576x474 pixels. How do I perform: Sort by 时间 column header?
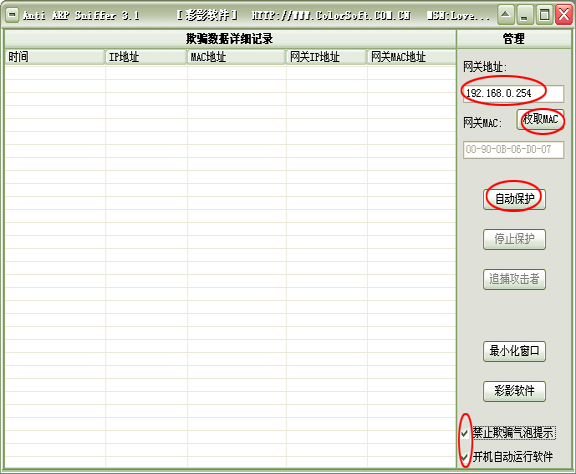pos(55,57)
